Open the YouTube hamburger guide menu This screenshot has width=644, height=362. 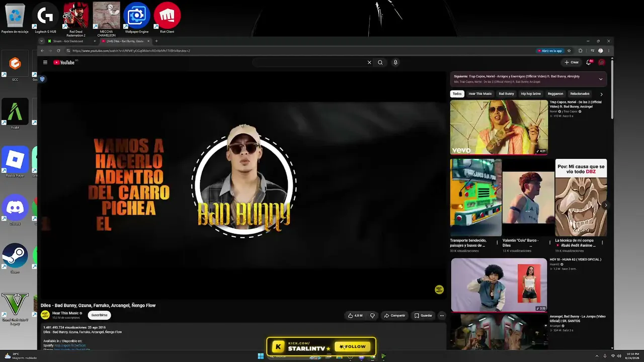(45, 62)
